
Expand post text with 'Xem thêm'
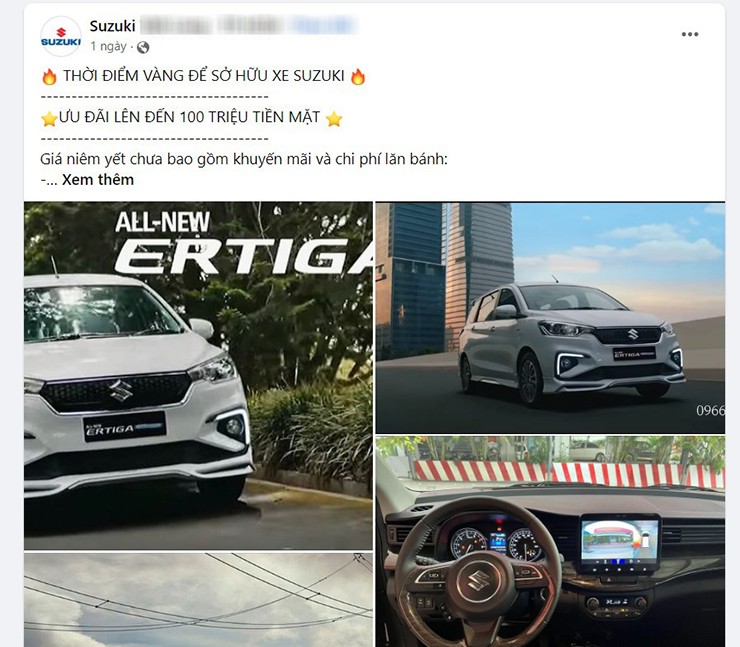[98, 180]
